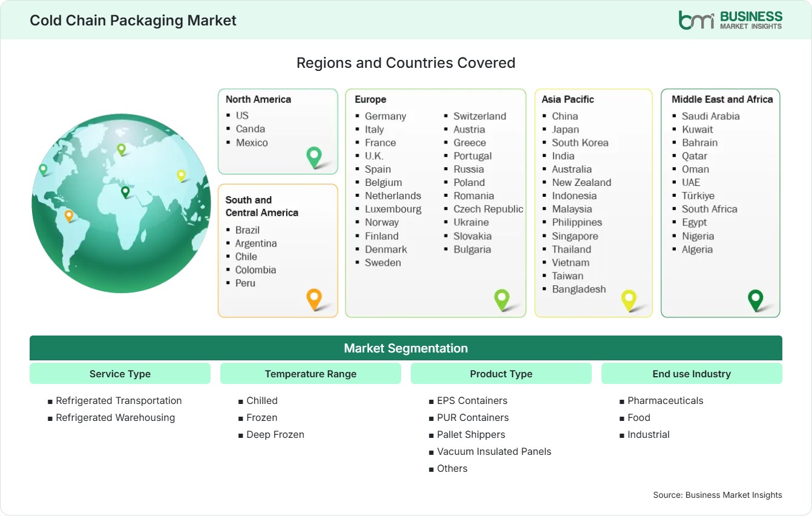Click the Regions and Countries Covered heading
This screenshot has height=516, width=812.
click(x=406, y=63)
